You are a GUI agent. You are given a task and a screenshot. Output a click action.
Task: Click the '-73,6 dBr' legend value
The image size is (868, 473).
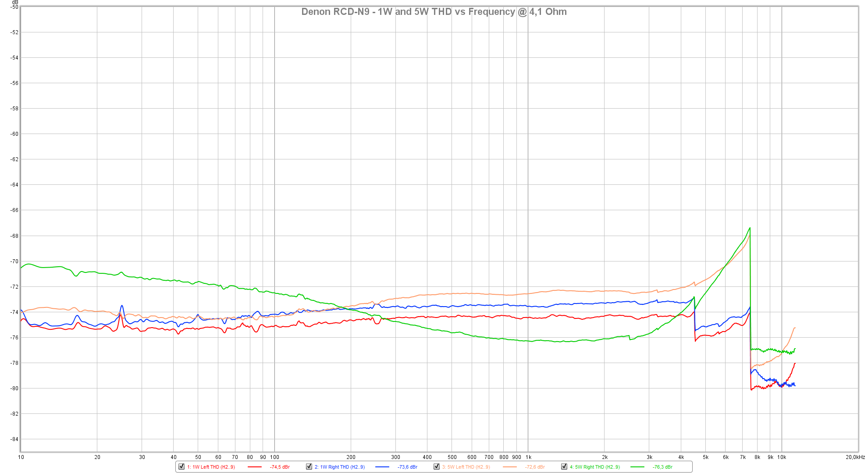[x=408, y=467]
